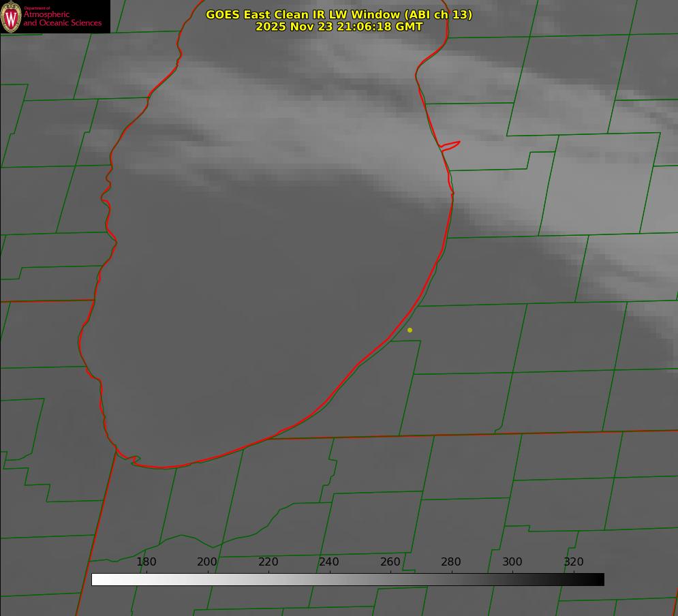Click the University of Wisconsin crest logo

11,17
